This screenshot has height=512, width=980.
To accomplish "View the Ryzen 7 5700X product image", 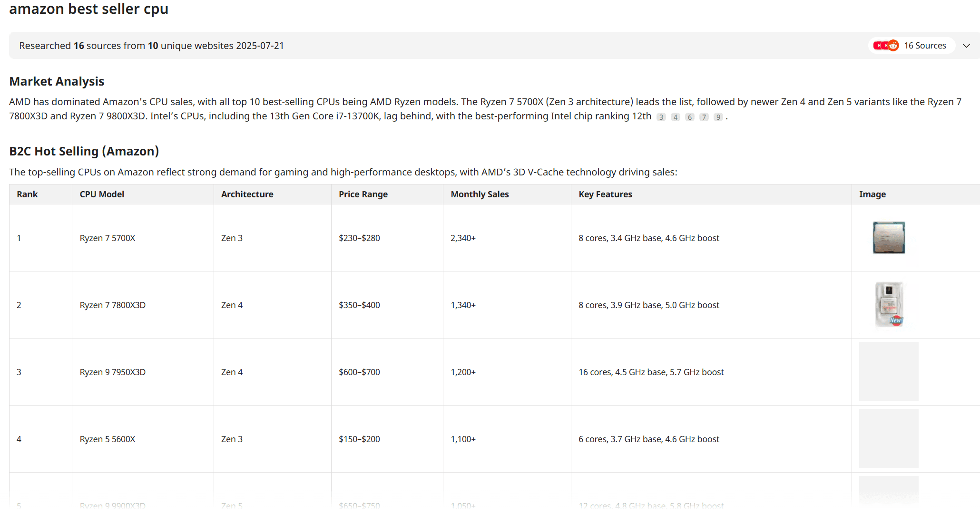I will coord(889,238).
